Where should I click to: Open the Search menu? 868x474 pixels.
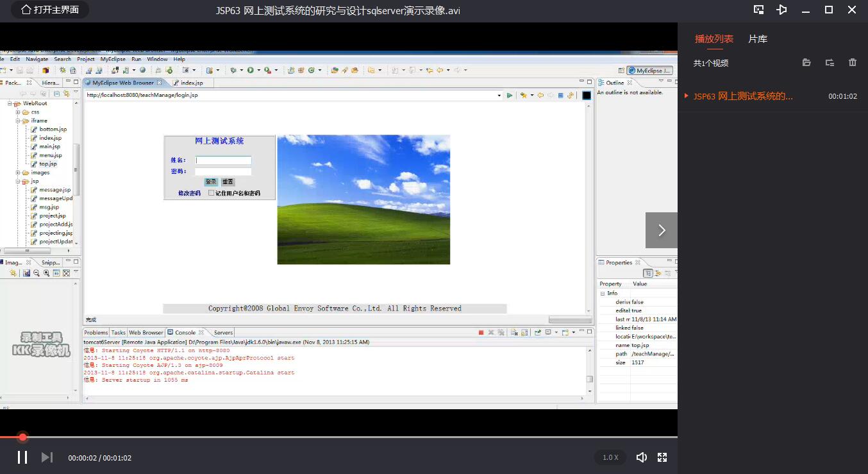[62, 59]
